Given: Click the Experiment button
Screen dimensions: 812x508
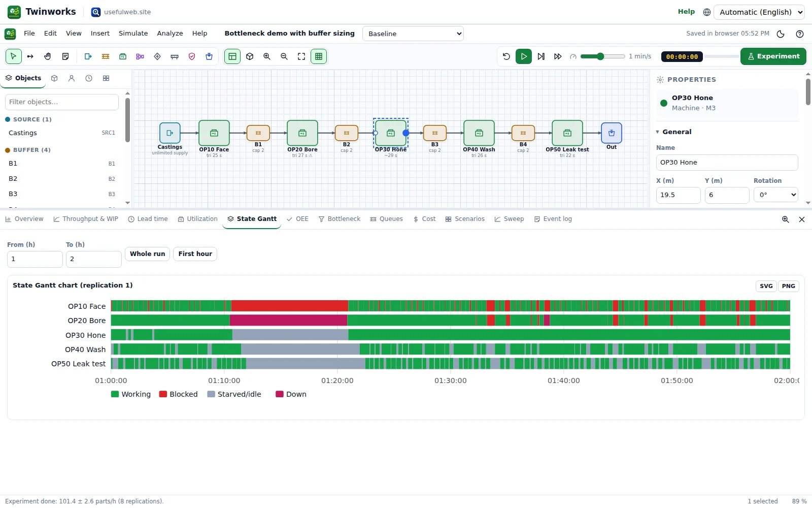Looking at the screenshot, I should 773,56.
